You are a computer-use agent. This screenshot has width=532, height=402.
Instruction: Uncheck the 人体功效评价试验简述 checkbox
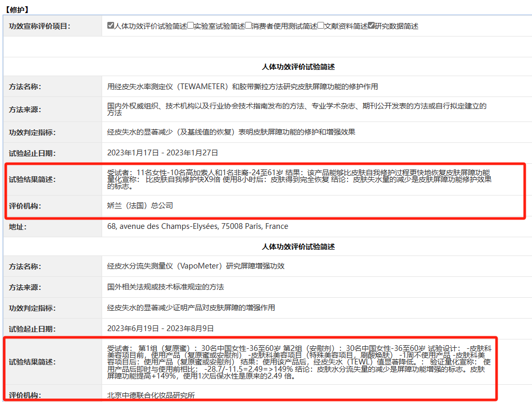[110, 26]
